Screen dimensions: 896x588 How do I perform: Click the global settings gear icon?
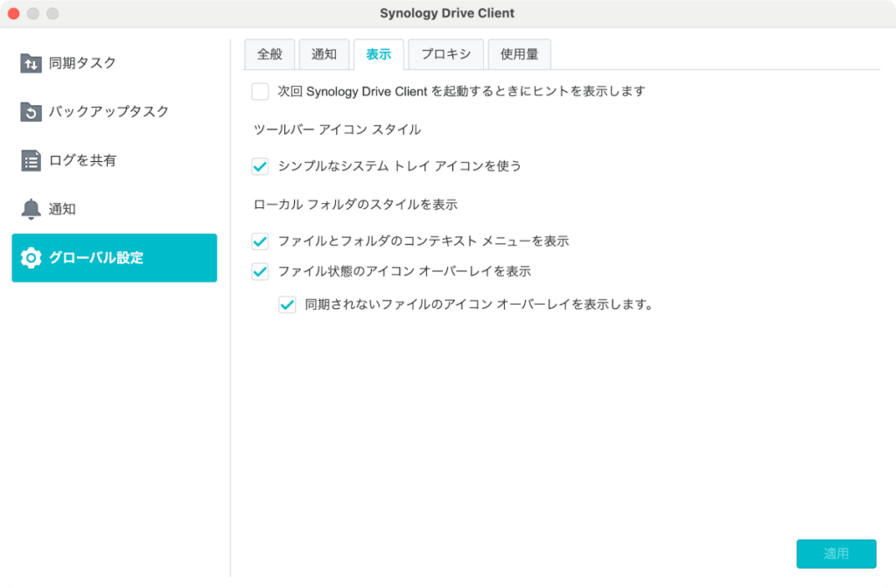pyautogui.click(x=31, y=258)
